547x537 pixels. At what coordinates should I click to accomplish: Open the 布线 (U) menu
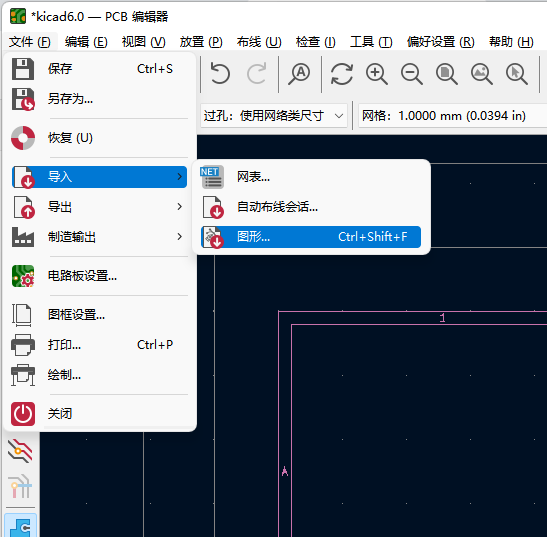pyautogui.click(x=259, y=42)
